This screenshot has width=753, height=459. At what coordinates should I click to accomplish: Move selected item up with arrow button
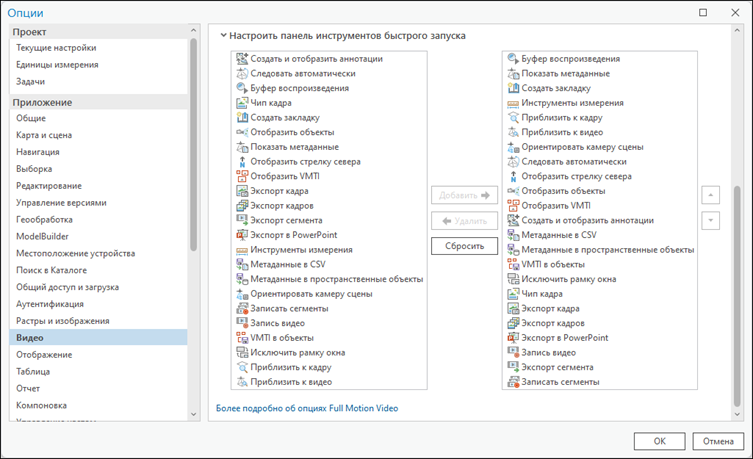click(710, 196)
